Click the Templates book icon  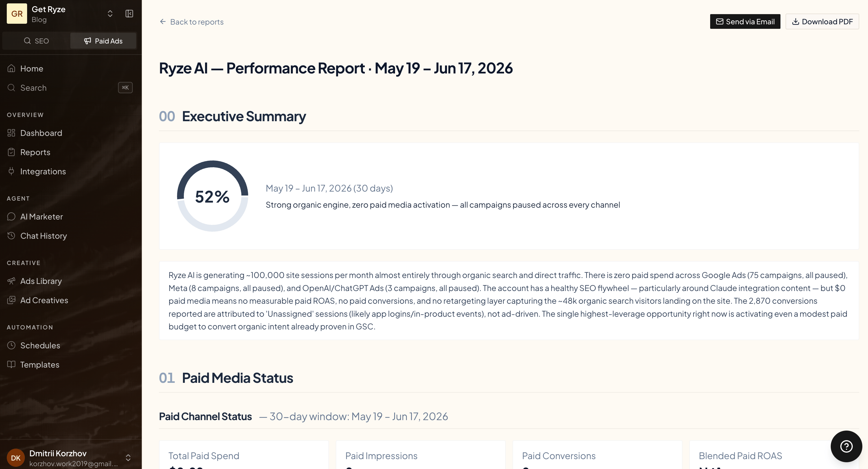[x=12, y=364]
